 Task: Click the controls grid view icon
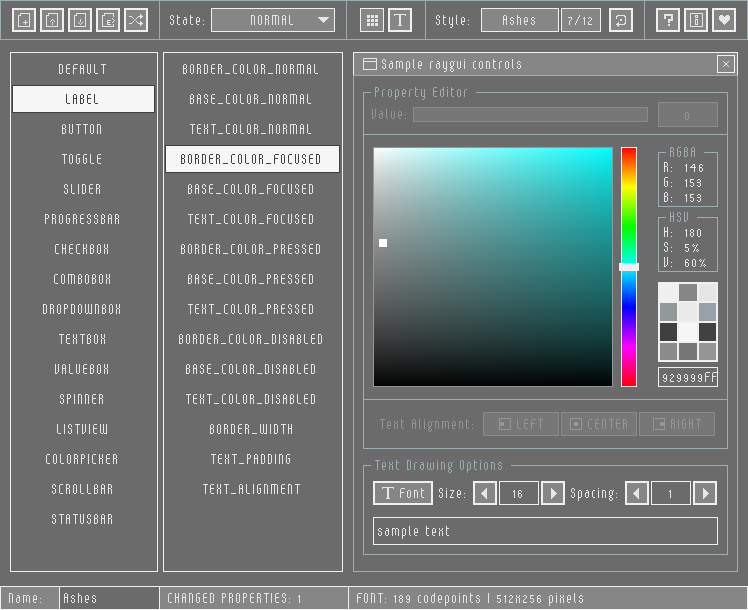click(x=372, y=20)
